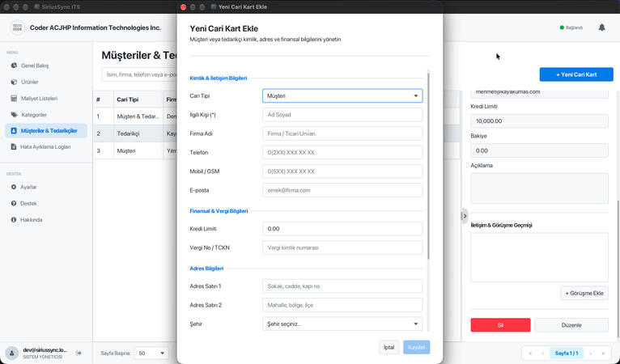Select the row 3 Müşteri entry
The width and height of the screenshot is (620, 364).
[135, 151]
